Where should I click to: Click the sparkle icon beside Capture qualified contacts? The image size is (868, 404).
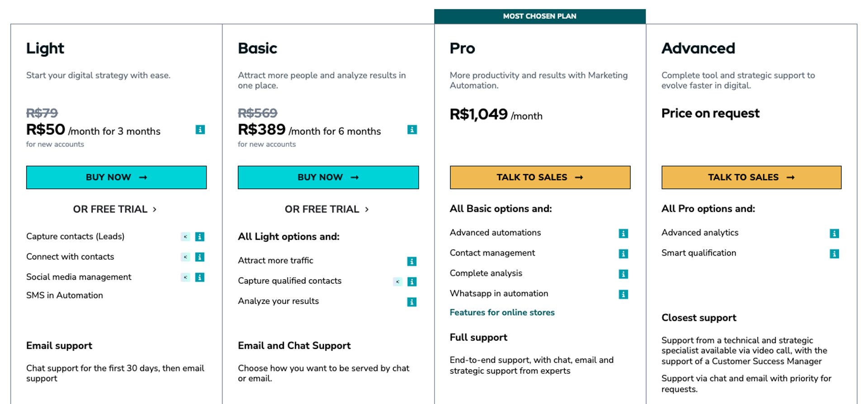(397, 282)
